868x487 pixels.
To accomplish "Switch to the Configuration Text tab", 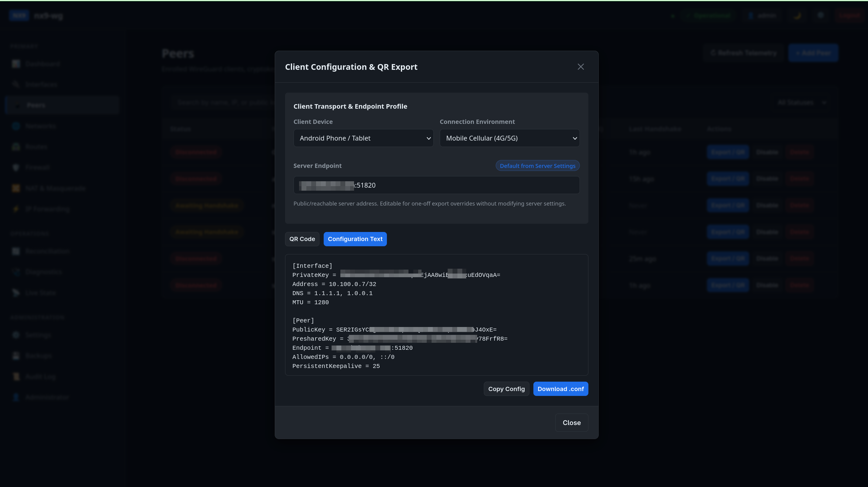I will (355, 239).
